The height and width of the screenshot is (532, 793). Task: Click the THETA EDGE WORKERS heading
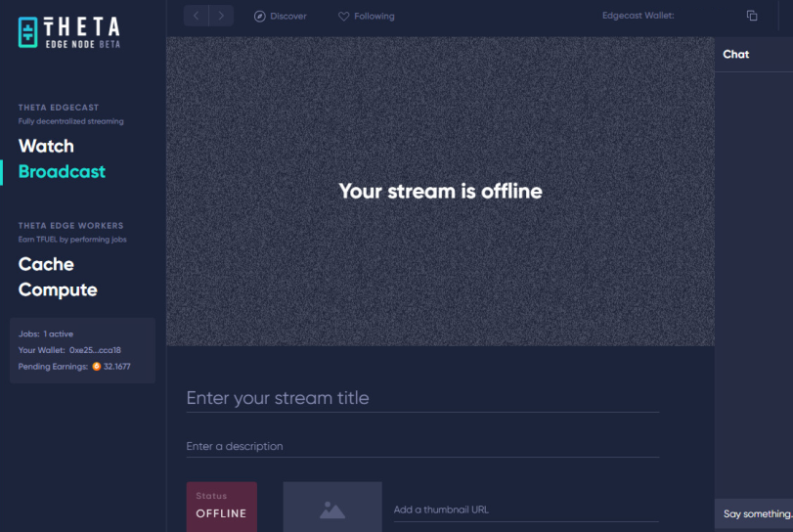click(x=70, y=226)
